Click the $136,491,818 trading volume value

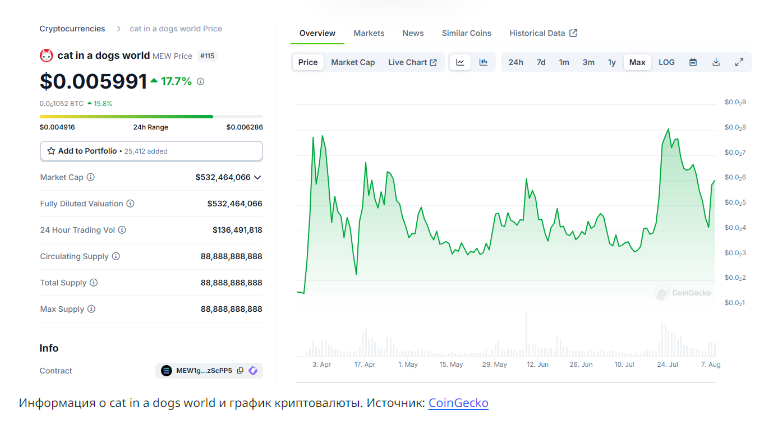[x=237, y=230]
